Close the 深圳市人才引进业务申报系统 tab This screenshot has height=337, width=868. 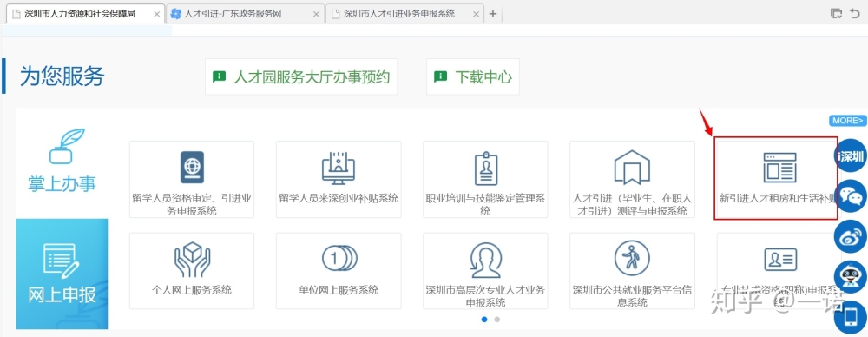475,14
